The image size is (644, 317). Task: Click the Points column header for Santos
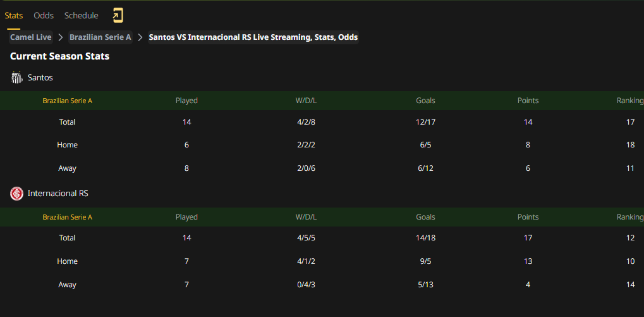(528, 101)
